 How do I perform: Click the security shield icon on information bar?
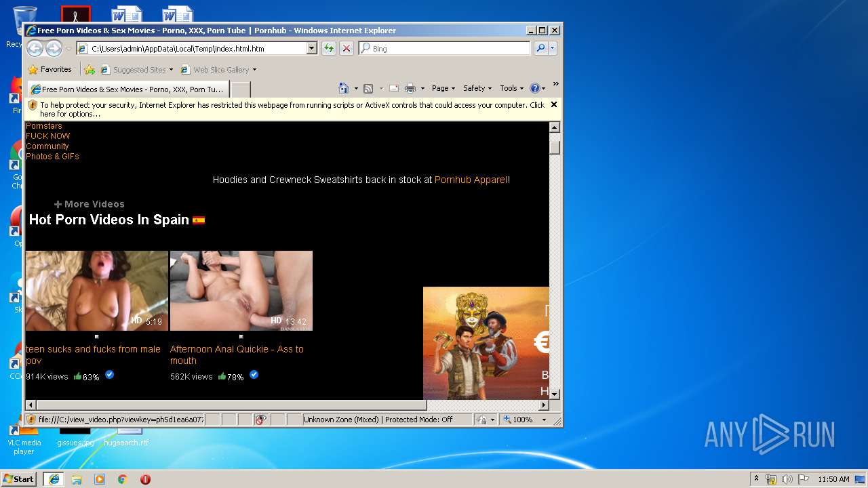pos(32,105)
